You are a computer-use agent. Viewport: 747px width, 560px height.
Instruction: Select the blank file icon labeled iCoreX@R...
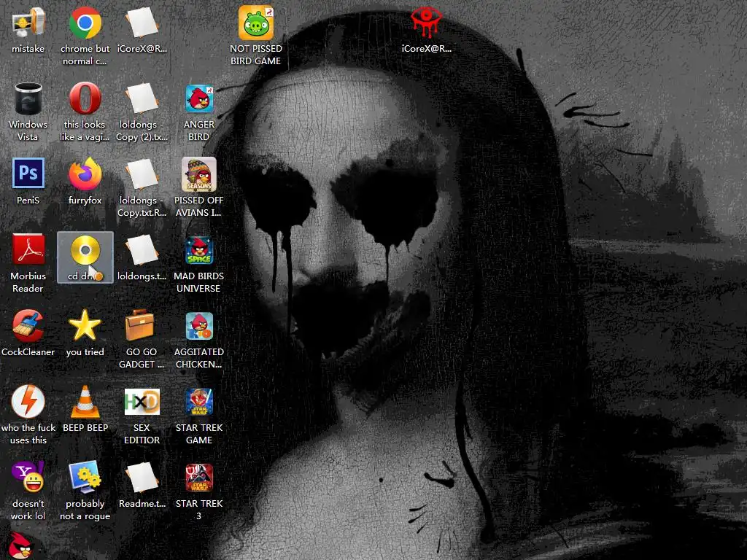[x=142, y=23]
